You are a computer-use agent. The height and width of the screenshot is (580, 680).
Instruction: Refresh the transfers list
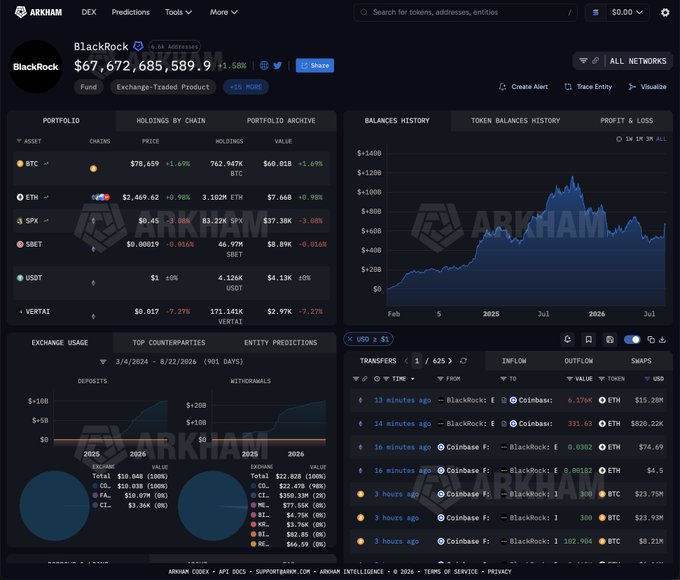(x=463, y=360)
